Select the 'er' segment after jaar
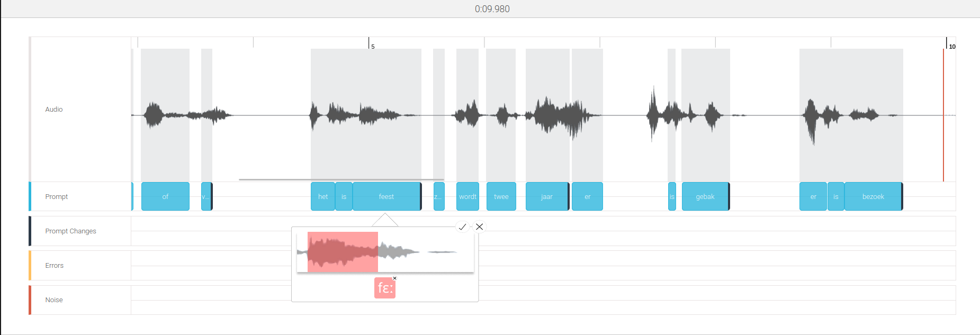Image resolution: width=980 pixels, height=335 pixels. [x=587, y=196]
